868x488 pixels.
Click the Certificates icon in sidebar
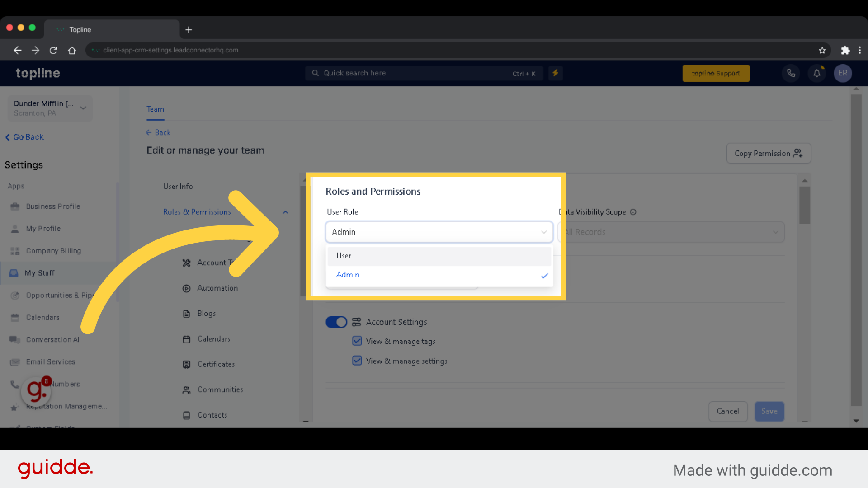coord(187,364)
